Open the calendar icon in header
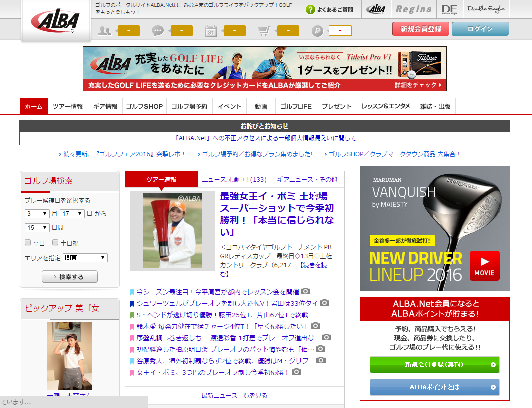 tap(211, 31)
